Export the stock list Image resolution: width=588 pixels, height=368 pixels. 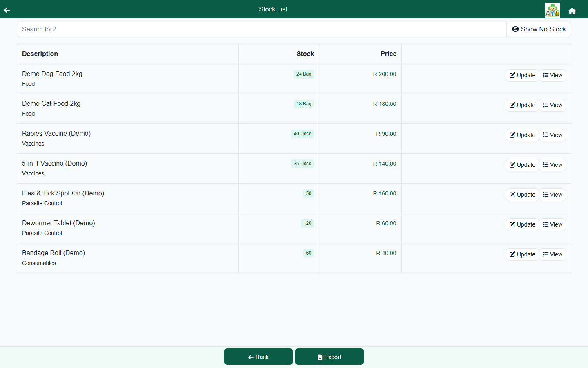click(330, 357)
